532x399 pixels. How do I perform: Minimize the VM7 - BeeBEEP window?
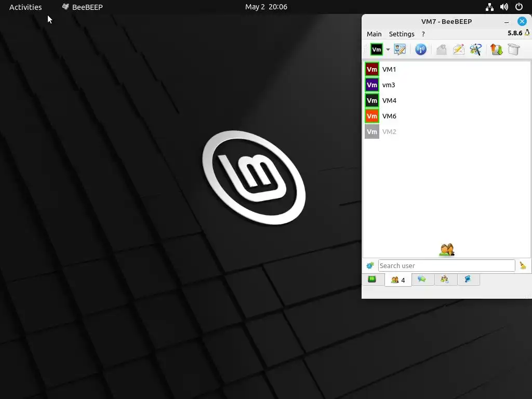[507, 22]
